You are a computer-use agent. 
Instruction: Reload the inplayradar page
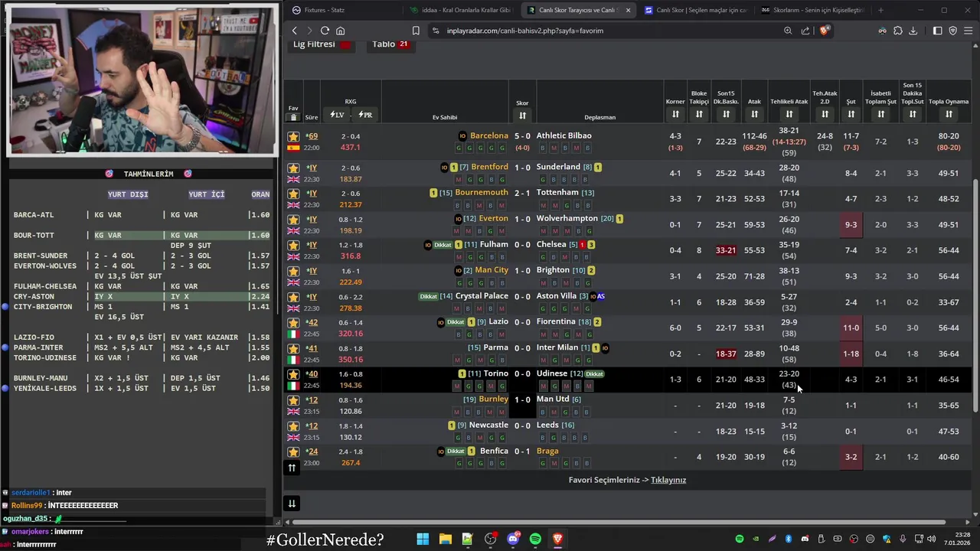[x=325, y=31]
